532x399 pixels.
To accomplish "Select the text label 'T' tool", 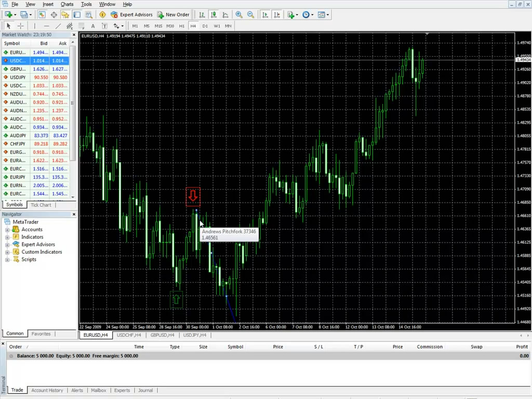I will coord(104,26).
